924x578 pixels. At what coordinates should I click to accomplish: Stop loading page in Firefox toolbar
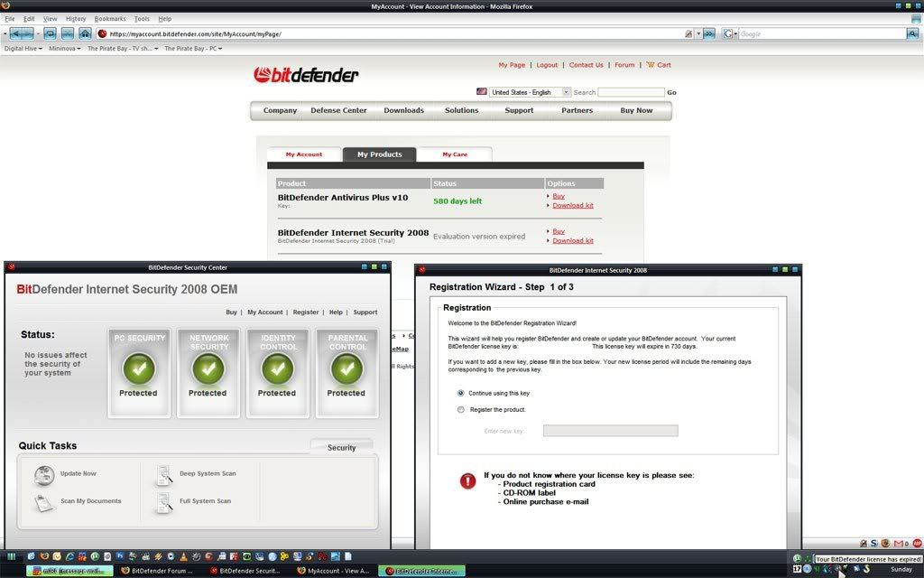tap(68, 33)
